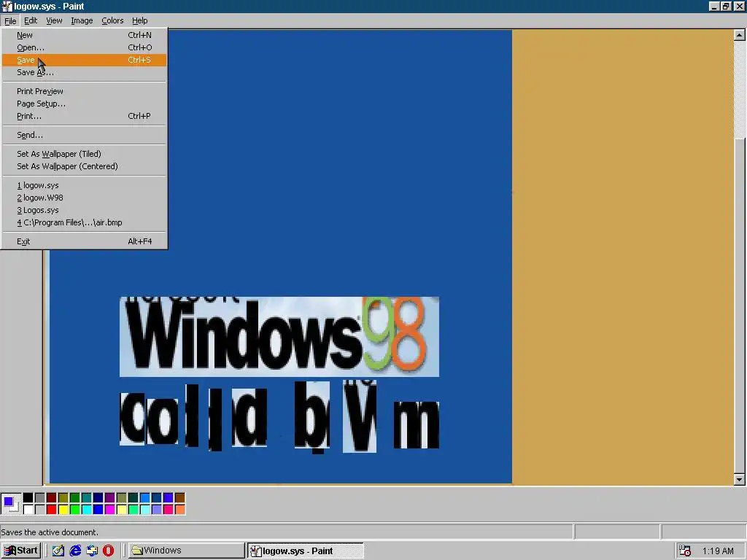Switch to the Windows folder taskbar button
The image size is (747, 560).
186,551
